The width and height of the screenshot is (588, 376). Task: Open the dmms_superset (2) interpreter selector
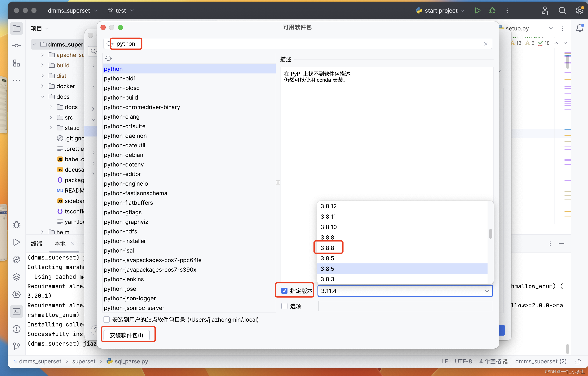tap(541, 361)
